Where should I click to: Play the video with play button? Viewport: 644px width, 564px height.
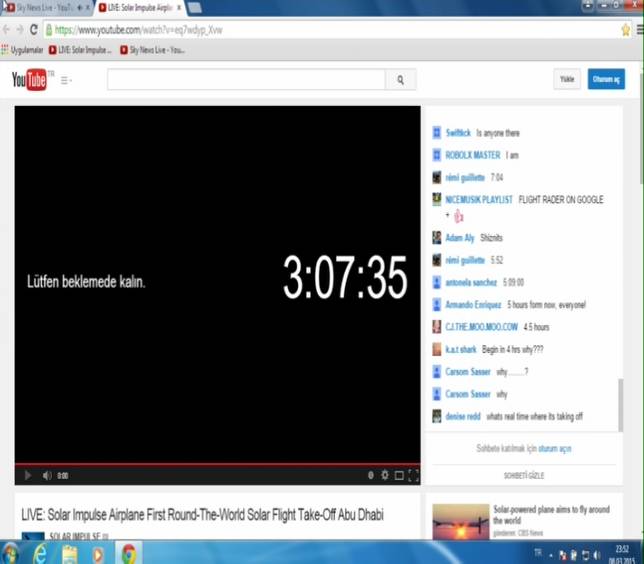click(28, 475)
